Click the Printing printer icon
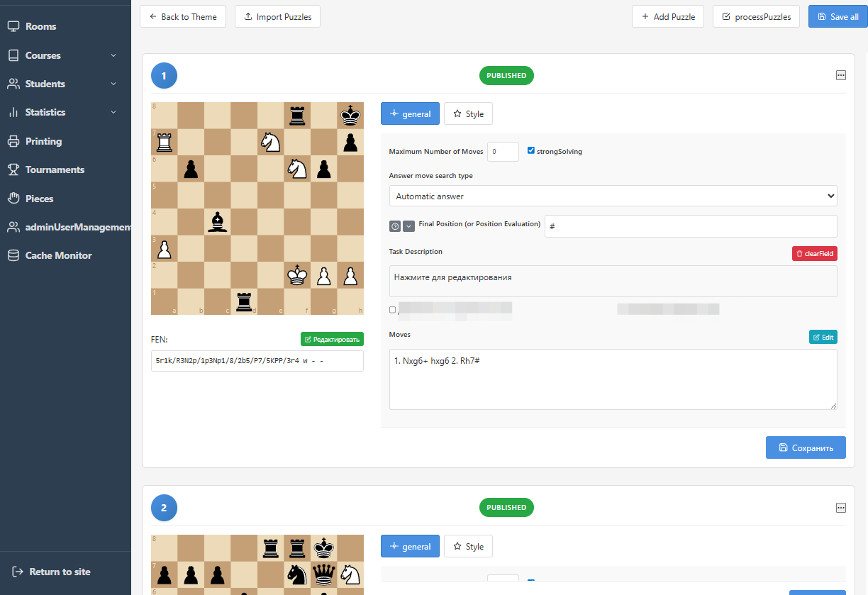 click(x=13, y=141)
